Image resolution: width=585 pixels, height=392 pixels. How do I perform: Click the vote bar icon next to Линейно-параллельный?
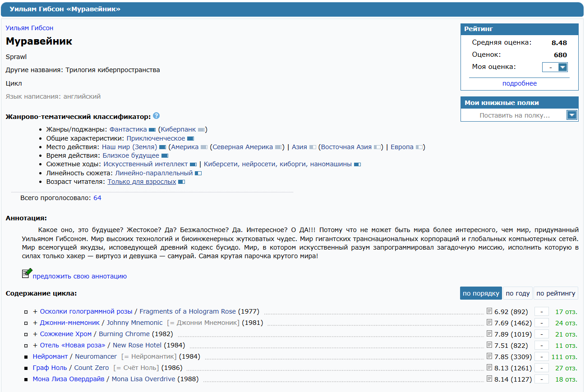(198, 173)
